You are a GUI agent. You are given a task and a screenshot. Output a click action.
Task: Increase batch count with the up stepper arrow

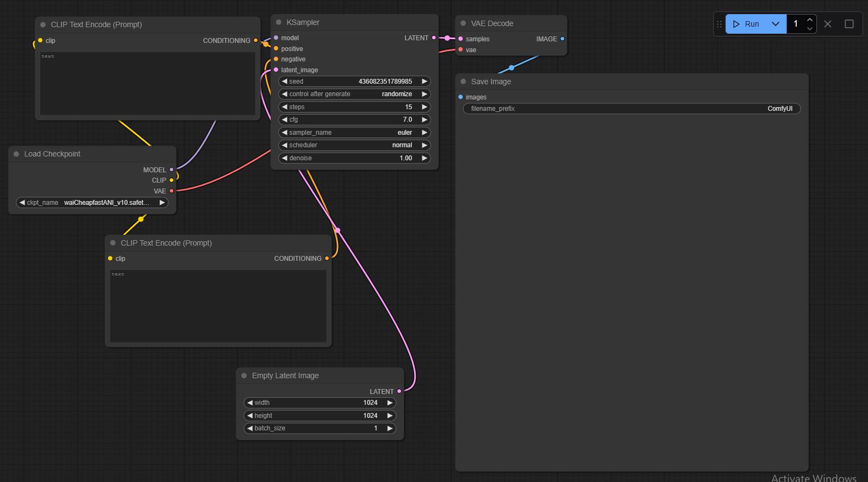810,20
